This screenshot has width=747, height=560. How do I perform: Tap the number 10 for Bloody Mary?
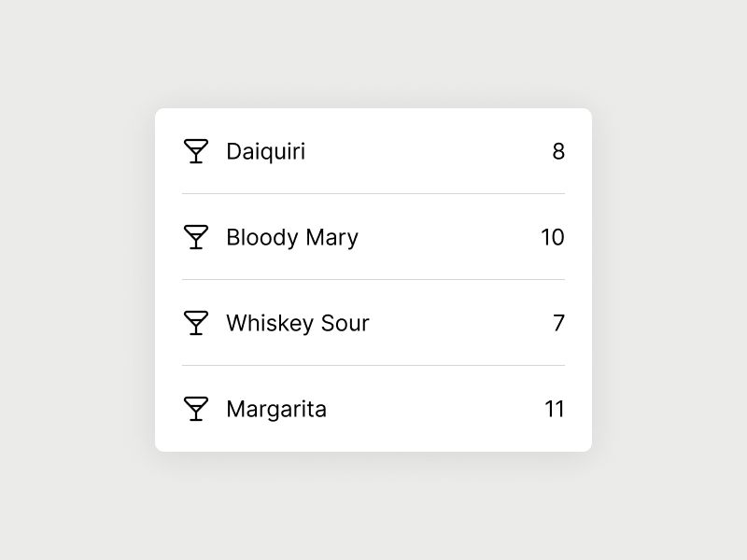[553, 237]
